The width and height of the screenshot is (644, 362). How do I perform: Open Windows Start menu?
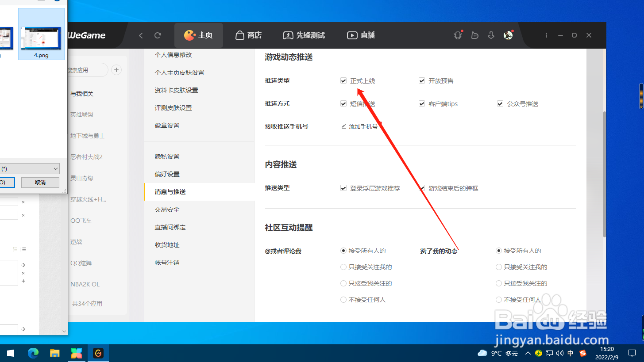[11, 353]
